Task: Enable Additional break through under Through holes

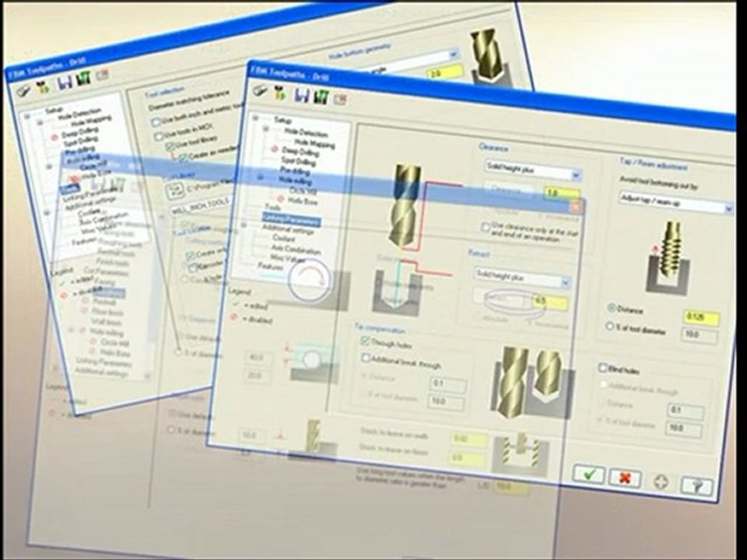Action: (x=366, y=357)
